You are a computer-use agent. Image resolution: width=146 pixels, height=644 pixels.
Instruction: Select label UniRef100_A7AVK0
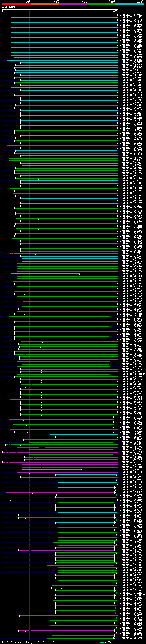coord(131,445)
